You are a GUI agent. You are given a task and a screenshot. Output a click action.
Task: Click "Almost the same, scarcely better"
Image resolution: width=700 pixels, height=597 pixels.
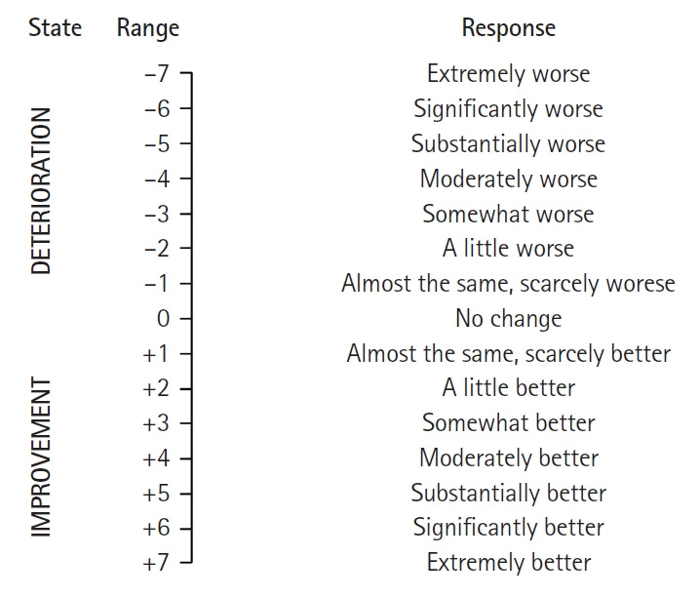[508, 353]
